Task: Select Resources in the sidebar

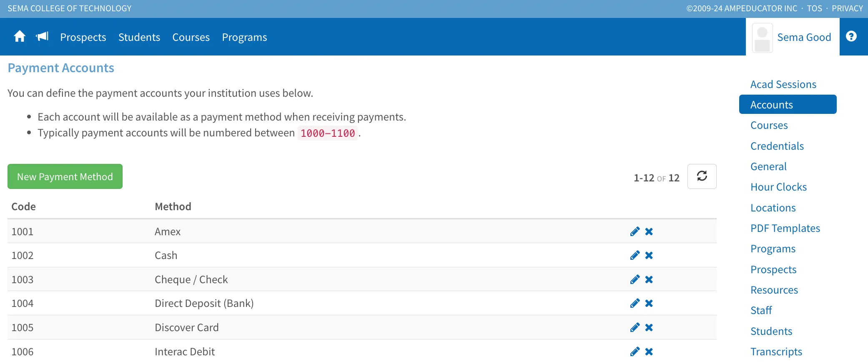Action: (x=774, y=290)
